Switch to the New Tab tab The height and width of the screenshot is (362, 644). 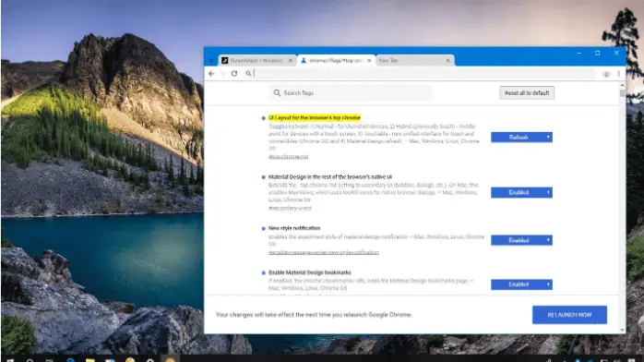[x=415, y=60]
